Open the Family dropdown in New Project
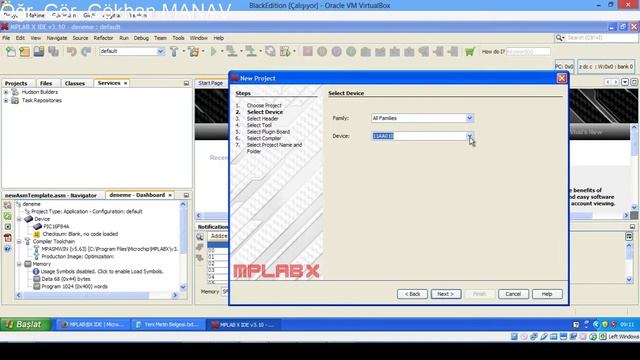 pos(469,118)
